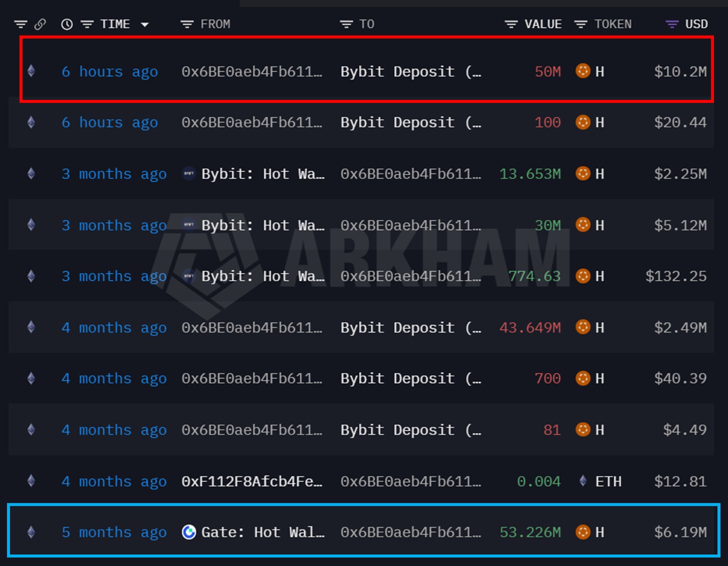Select the 0.004 value cell
The width and height of the screenshot is (728, 566).
tap(539, 482)
